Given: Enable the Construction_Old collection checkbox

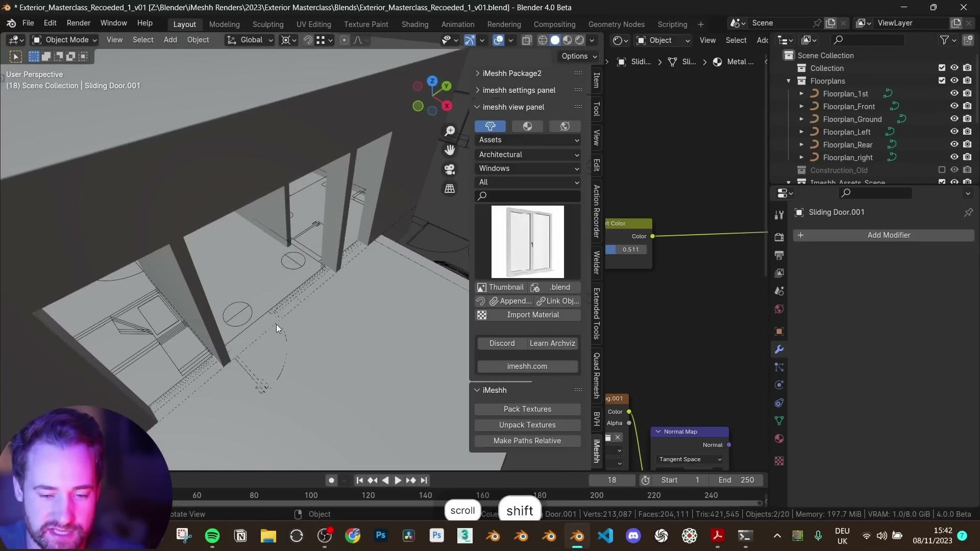Looking at the screenshot, I should pyautogui.click(x=942, y=170).
